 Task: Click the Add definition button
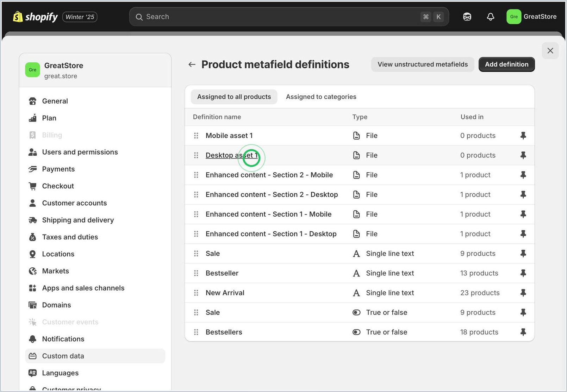506,64
